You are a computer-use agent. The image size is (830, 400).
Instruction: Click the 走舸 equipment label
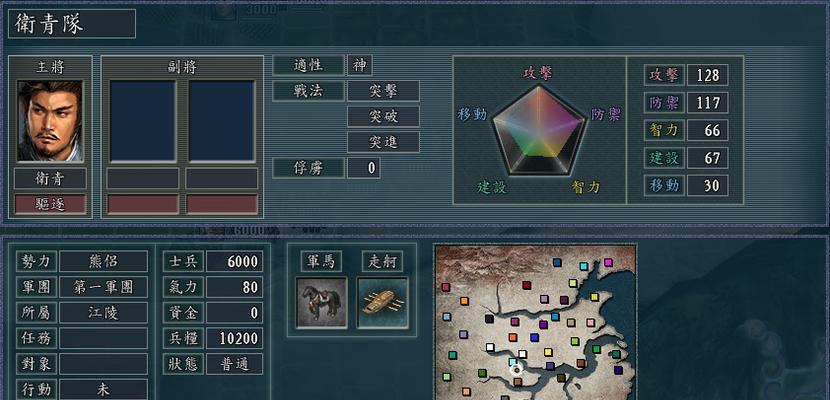click(382, 261)
